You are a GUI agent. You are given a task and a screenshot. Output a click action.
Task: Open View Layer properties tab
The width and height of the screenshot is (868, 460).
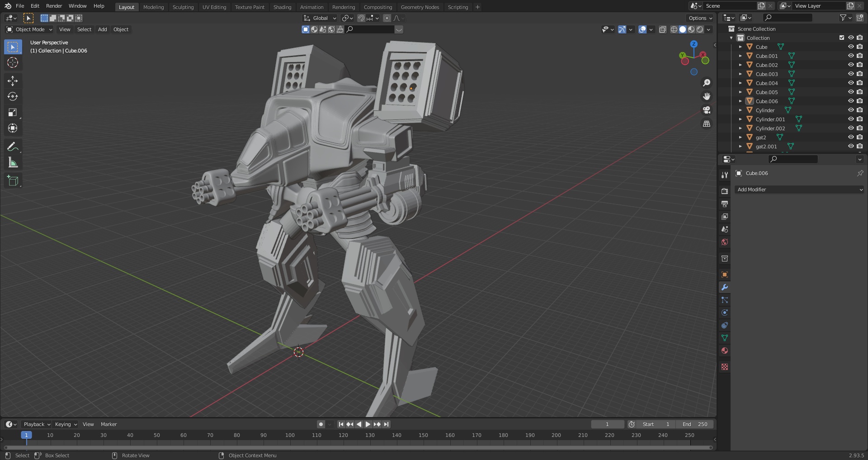725,217
